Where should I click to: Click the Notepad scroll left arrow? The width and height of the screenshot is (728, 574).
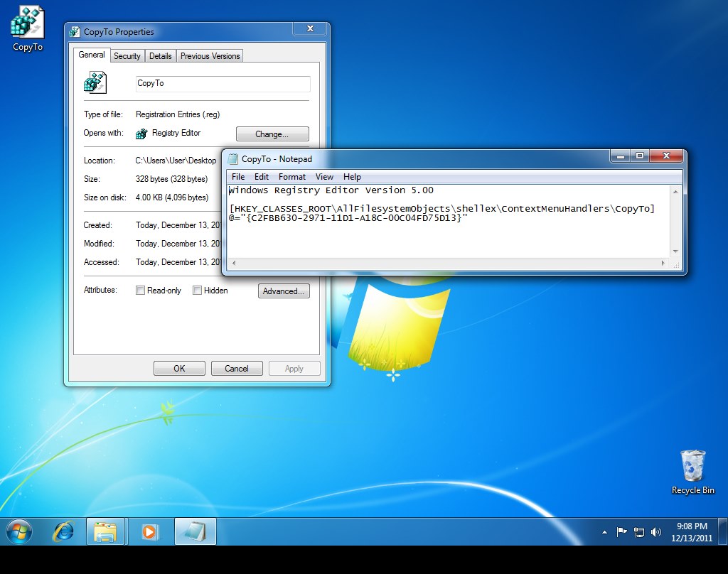pos(233,263)
